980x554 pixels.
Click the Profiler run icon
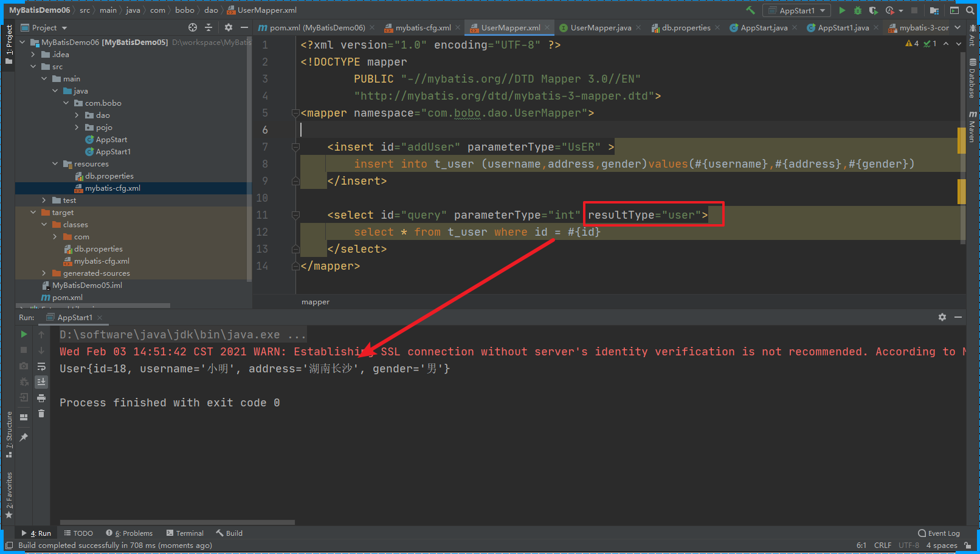tap(889, 10)
